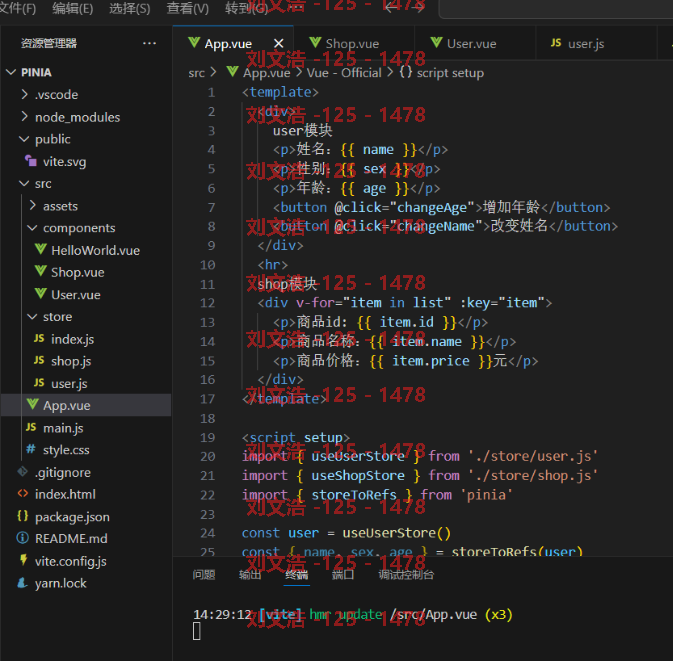The image size is (673, 661).
Task: Click the Vue - Official breadcrumb
Action: 344,73
